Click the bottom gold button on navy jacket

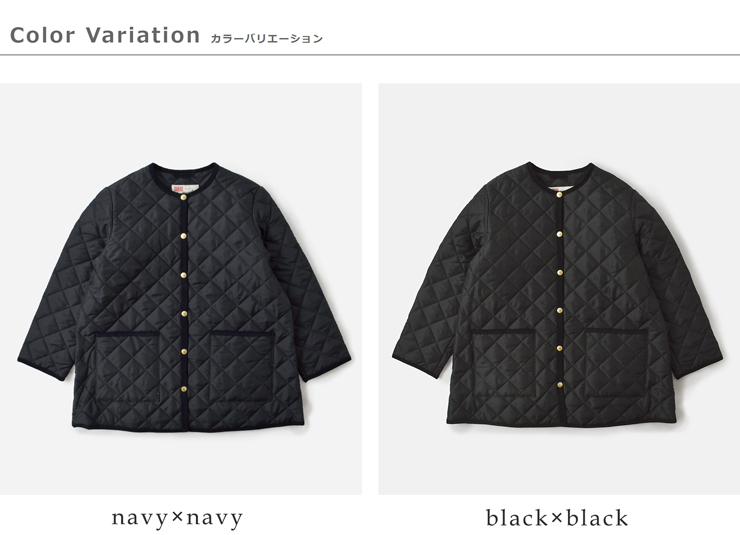click(184, 389)
